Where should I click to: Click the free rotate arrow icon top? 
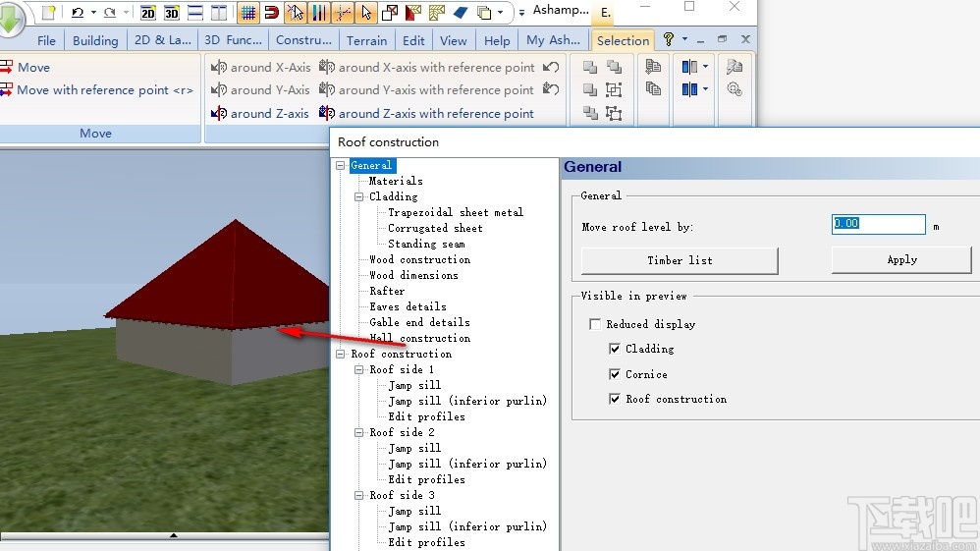pos(551,67)
